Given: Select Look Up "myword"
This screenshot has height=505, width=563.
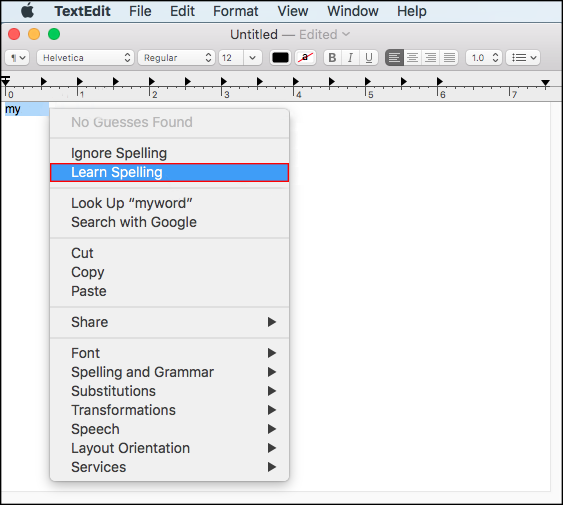Looking at the screenshot, I should coord(169,203).
